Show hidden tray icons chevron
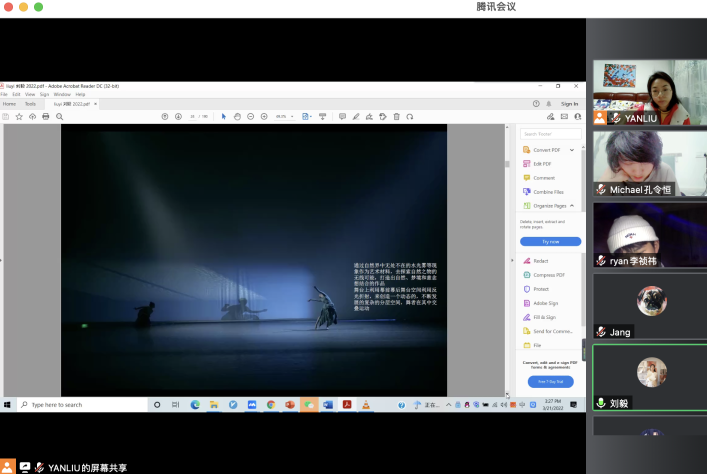This screenshot has width=707, height=474. (449, 405)
